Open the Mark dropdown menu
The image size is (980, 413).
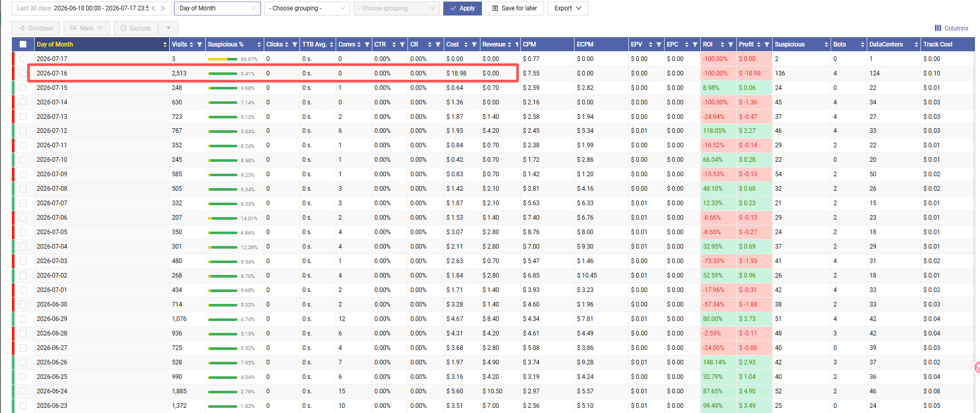86,28
